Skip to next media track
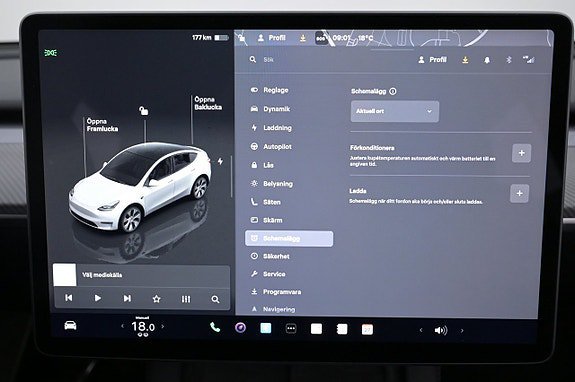Screen dimensions: 575x382 [127, 298]
